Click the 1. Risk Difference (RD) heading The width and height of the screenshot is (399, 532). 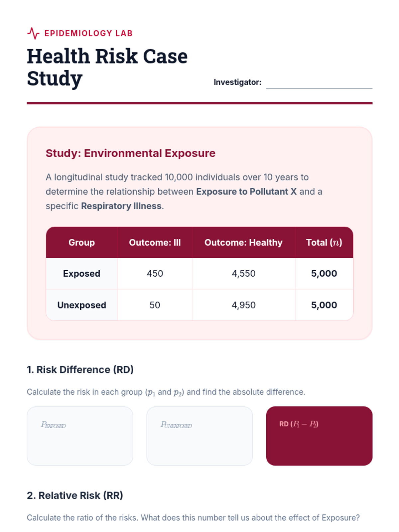[x=80, y=369]
